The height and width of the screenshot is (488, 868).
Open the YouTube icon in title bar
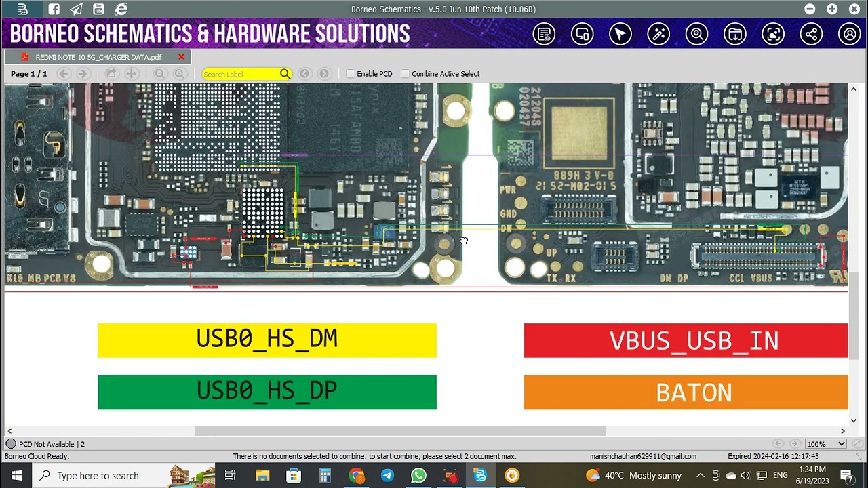pyautogui.click(x=99, y=9)
